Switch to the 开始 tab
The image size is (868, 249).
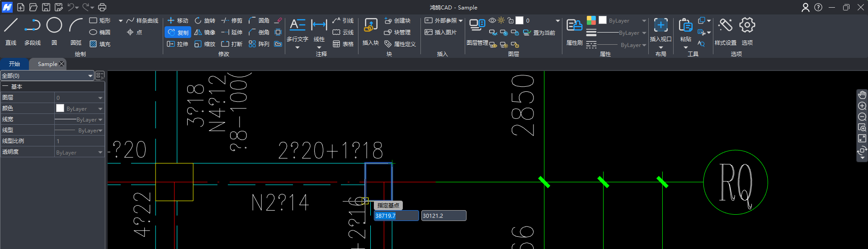click(x=14, y=64)
